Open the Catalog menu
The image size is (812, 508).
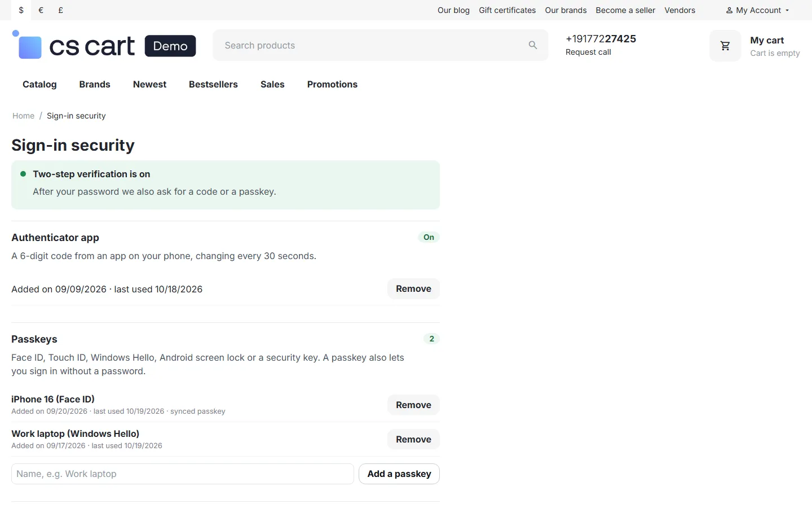39,84
